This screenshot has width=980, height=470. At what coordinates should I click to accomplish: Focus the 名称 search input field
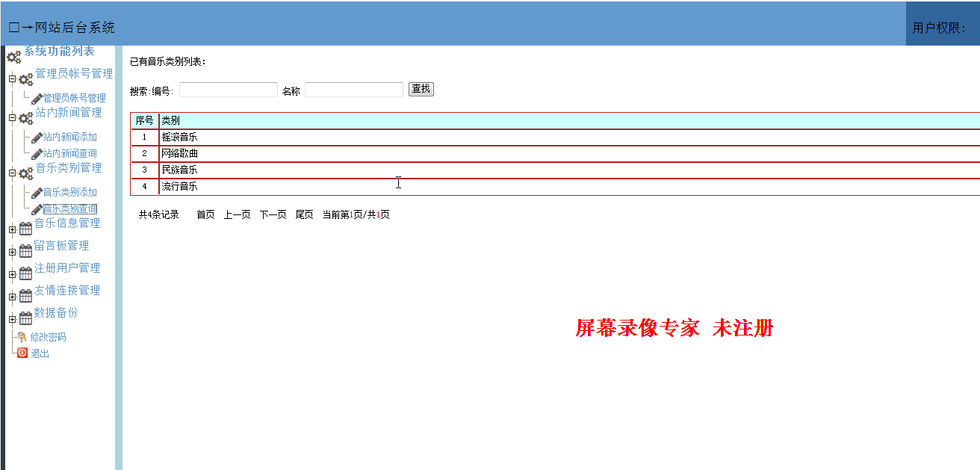(354, 90)
